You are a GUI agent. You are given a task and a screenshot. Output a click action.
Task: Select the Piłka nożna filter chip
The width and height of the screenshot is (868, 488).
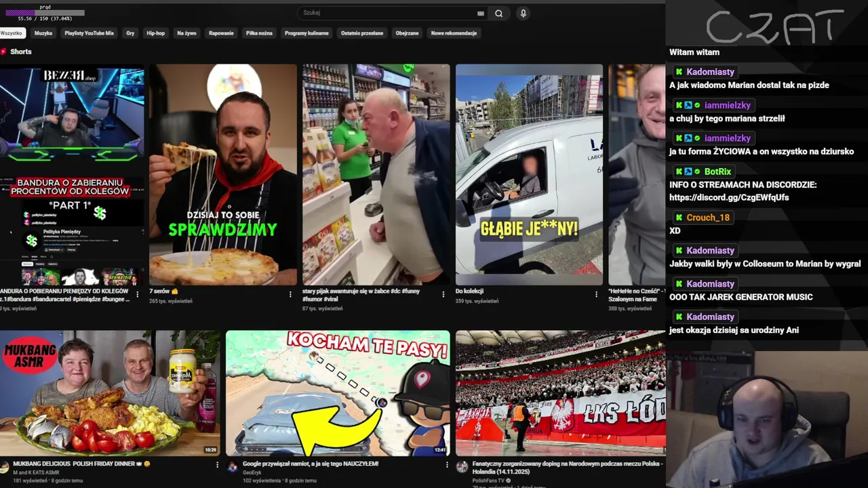tap(259, 33)
